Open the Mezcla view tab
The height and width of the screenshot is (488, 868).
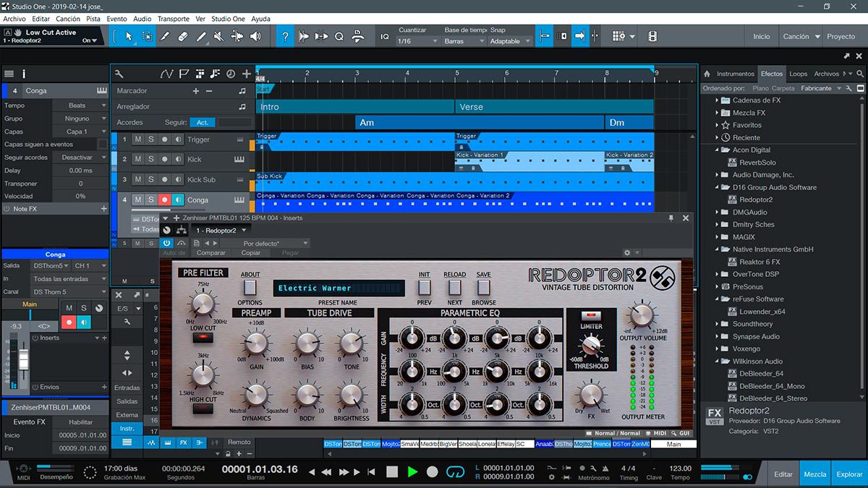coord(815,474)
